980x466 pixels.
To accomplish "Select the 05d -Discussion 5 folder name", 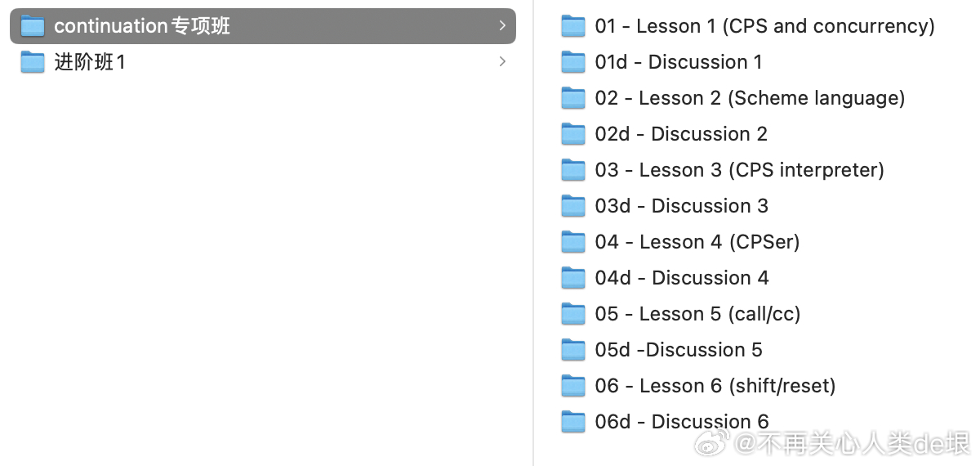I will (678, 350).
